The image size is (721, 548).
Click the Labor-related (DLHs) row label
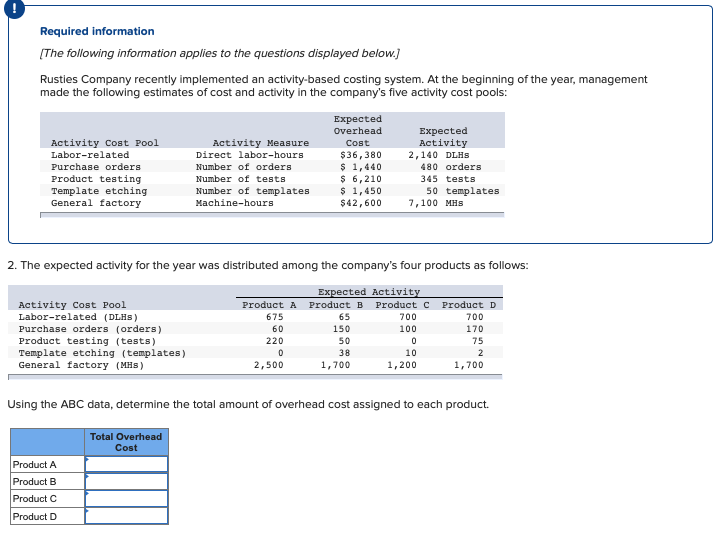point(78,317)
